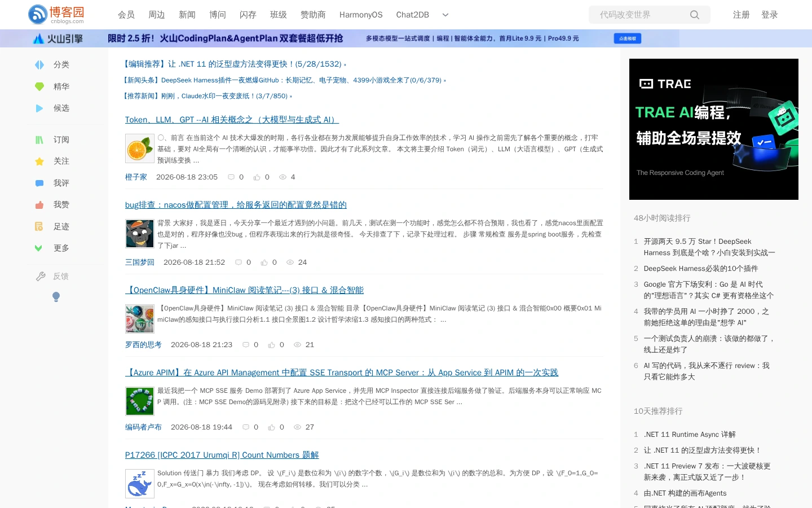Open author link 三国梦回

[x=140, y=262]
